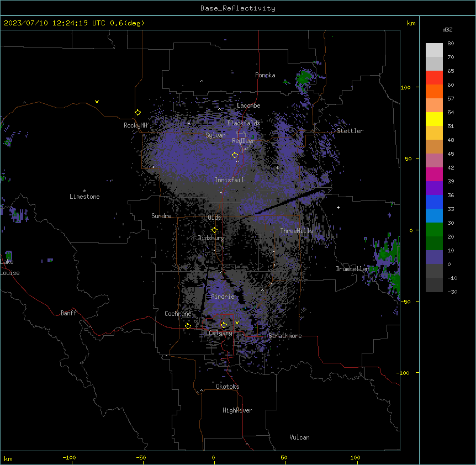
Task: Click the Cochrane city label
Action: click(x=178, y=314)
